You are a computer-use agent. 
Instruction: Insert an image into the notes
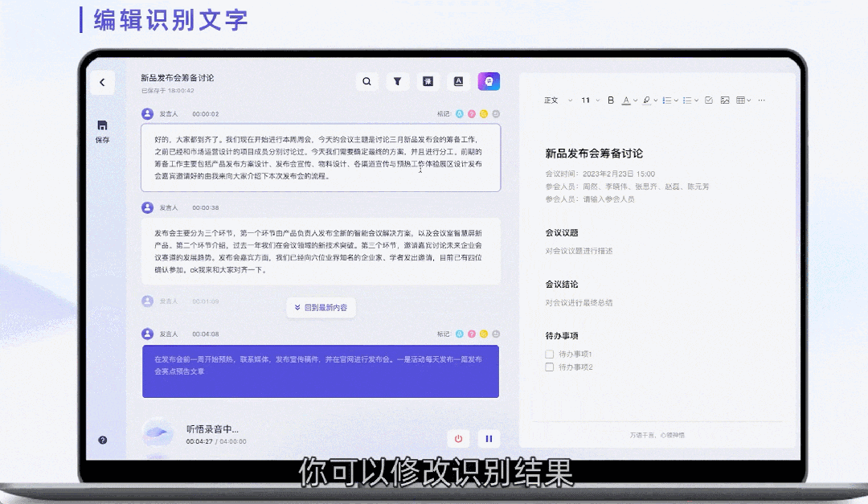click(725, 100)
